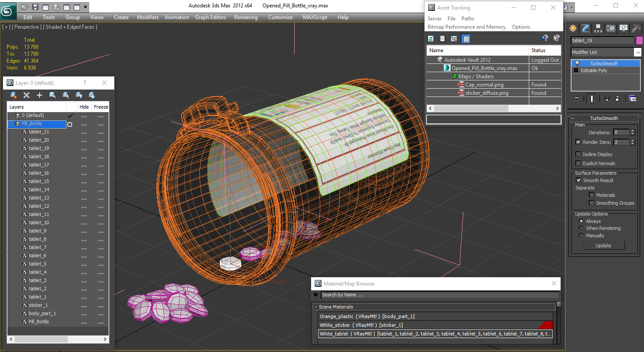Click the Highlight Selected Objects' Layers icon
The height and width of the screenshot is (352, 644).
click(x=66, y=95)
